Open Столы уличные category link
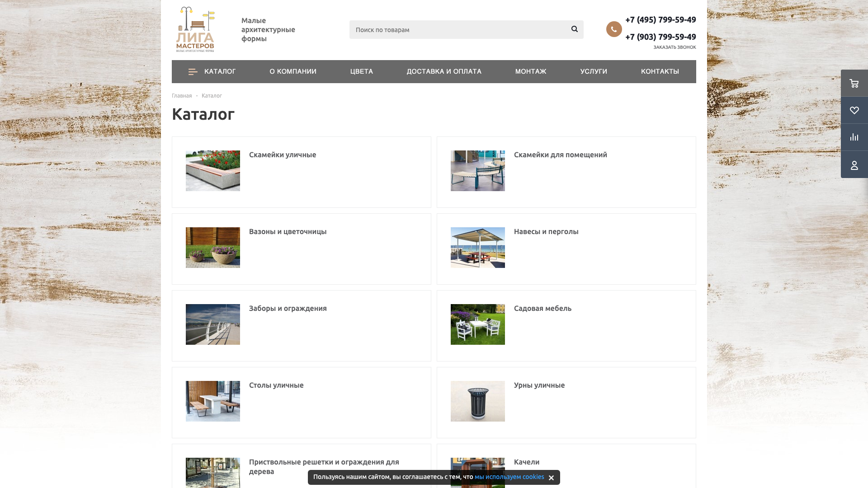Image resolution: width=868 pixels, height=488 pixels. (276, 385)
